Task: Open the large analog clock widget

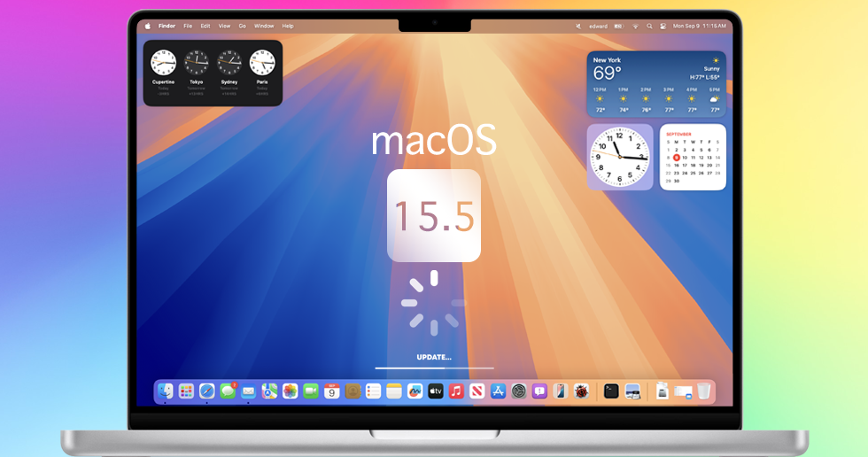Action: (620, 157)
